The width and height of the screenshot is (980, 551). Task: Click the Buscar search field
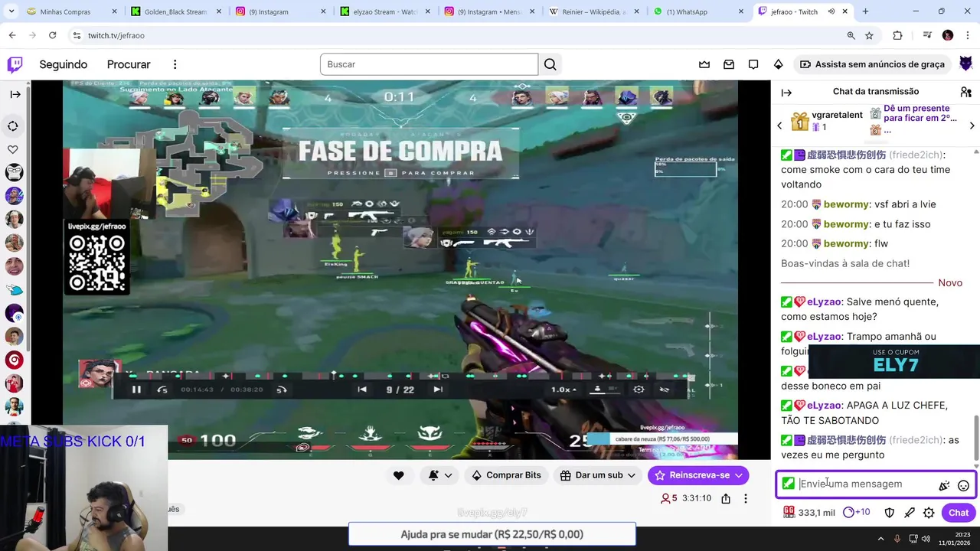point(429,64)
